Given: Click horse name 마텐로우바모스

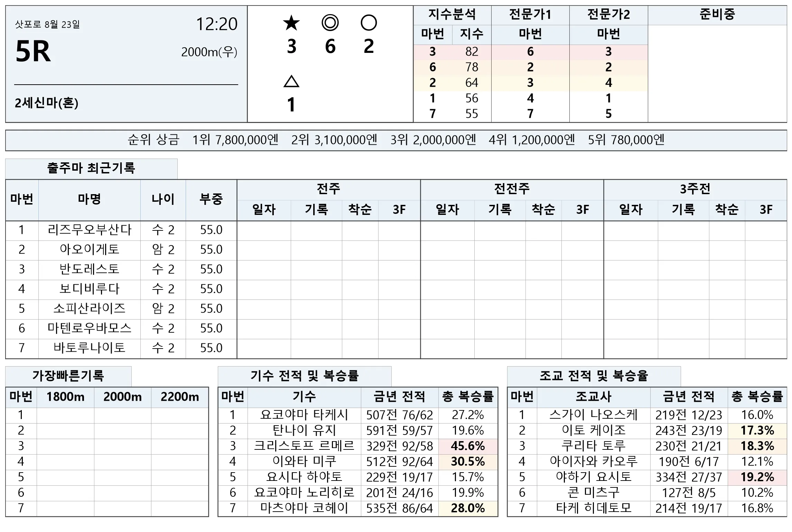Looking at the screenshot, I should point(90,328).
